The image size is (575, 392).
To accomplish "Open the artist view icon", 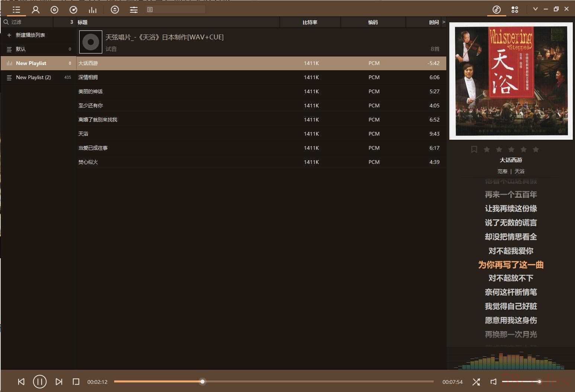I will (36, 10).
